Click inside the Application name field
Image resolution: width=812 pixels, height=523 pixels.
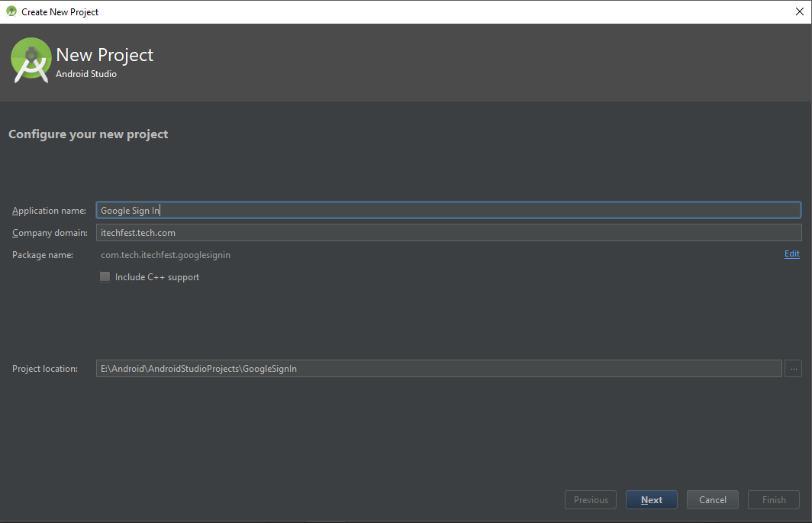coord(382,209)
